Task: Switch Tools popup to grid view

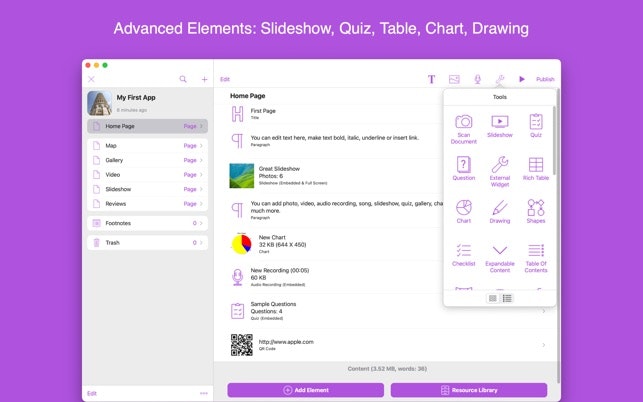Action: tap(493, 298)
